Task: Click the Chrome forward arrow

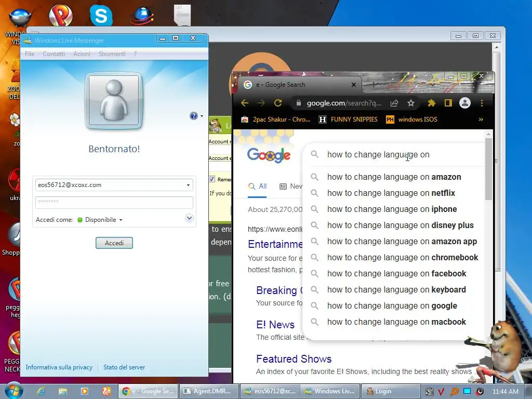Action: click(x=261, y=103)
